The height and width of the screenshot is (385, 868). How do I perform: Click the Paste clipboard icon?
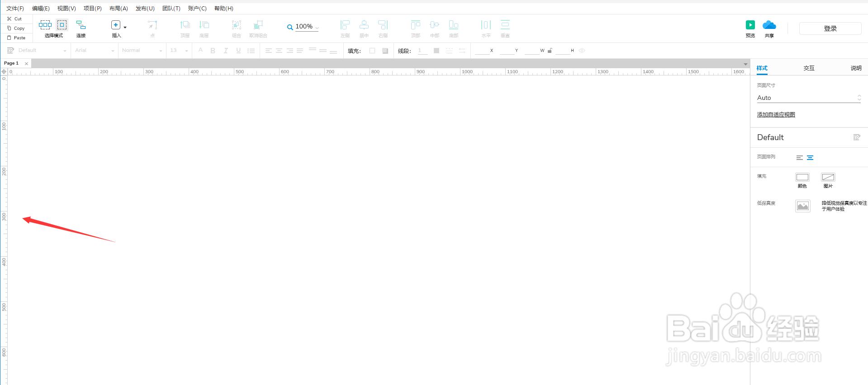(9, 38)
